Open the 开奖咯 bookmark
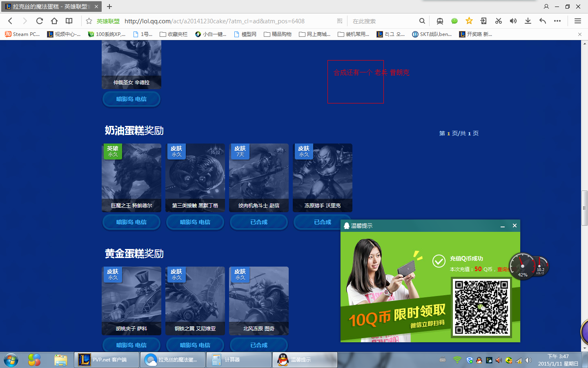 point(476,34)
